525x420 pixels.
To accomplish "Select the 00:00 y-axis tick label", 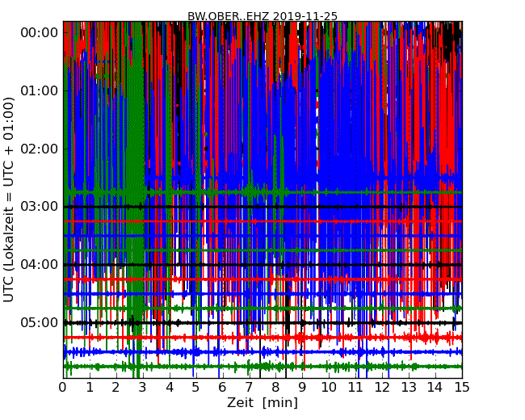I will click(40, 33).
